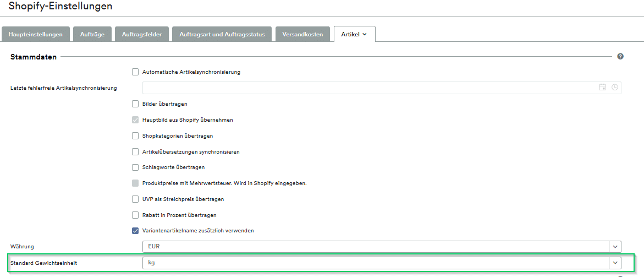Image resolution: width=644 pixels, height=277 pixels.
Task: Open the Aufträge tab
Action: (92, 35)
